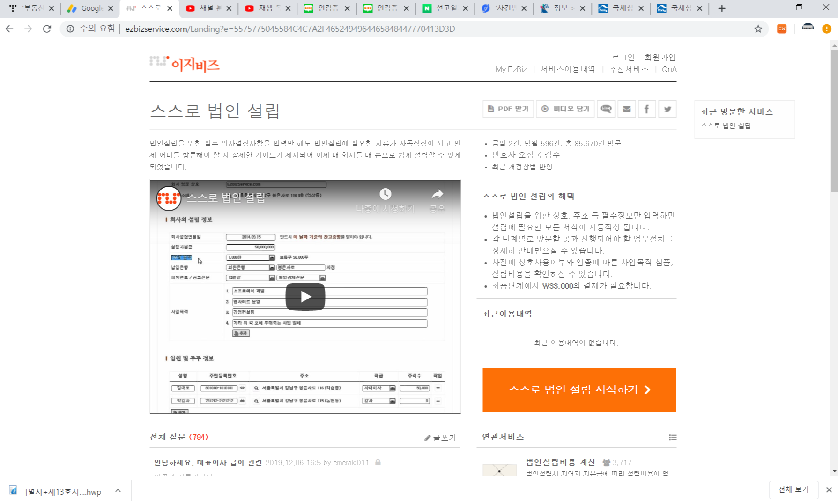Click the 글쓰기 write link
Viewport: 838px width, 504px height.
[440, 438]
